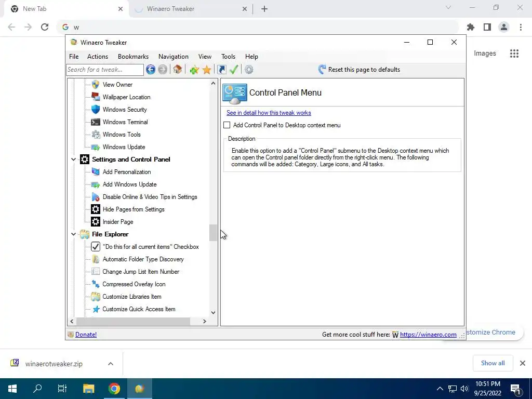Image resolution: width=532 pixels, height=399 pixels.
Task: Click the tree vertical scrollbar thumb
Action: click(212, 233)
